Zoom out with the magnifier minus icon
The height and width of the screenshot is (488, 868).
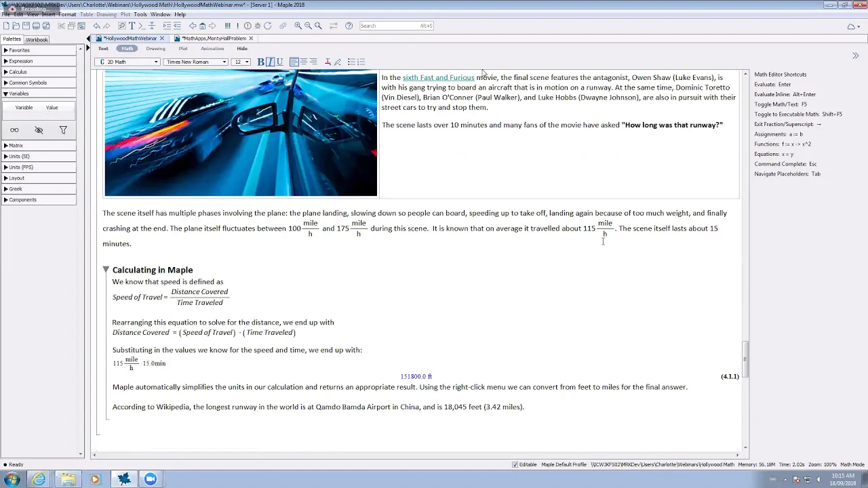click(308, 26)
